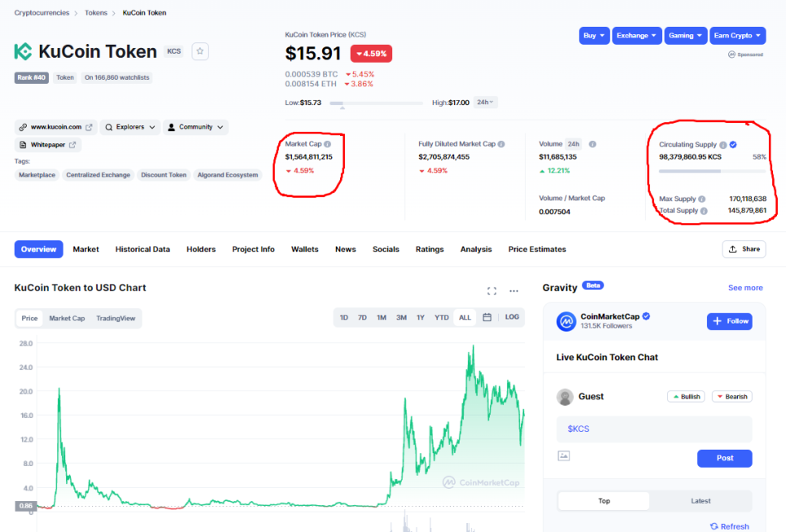Open the Whitepaper link
The image size is (786, 532).
tap(48, 145)
